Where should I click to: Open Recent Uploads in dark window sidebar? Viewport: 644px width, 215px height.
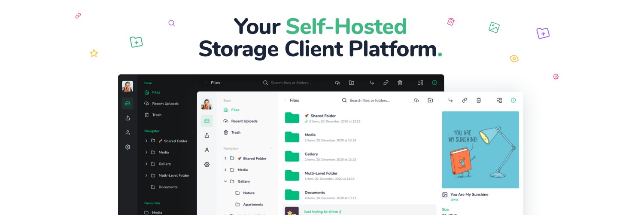click(161, 104)
